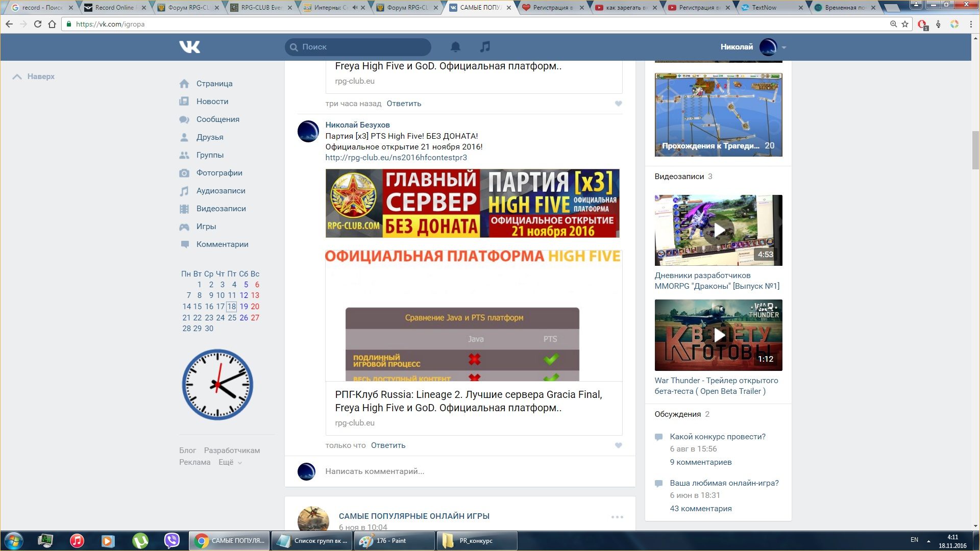Viewport: 980px width, 551px height.
Task: Open the Прохождения к Трагеди... album
Action: pos(719,115)
